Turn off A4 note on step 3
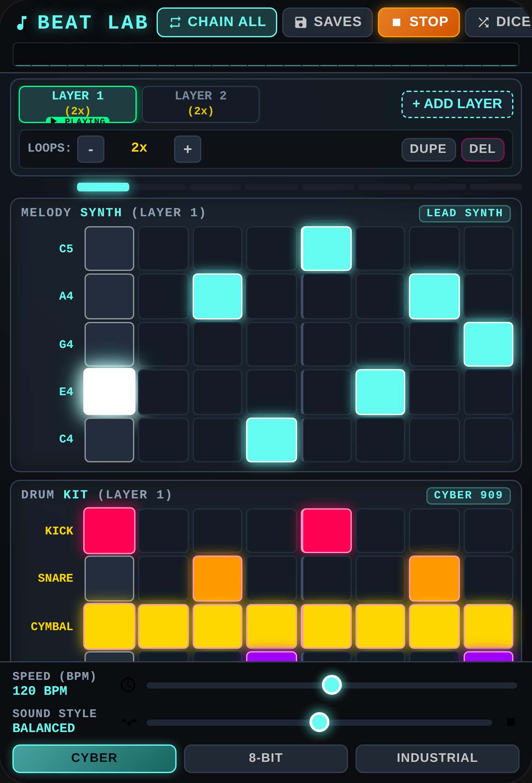Viewport: 532px width, 783px height. 218,296
